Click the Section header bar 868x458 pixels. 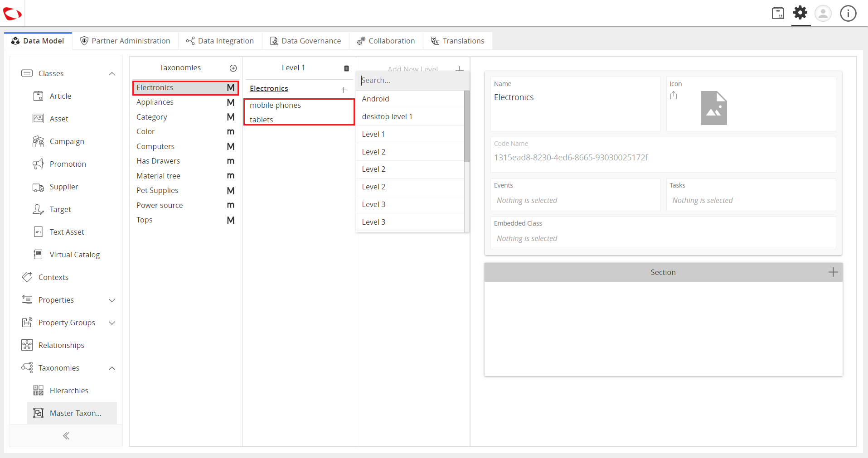[x=663, y=272]
